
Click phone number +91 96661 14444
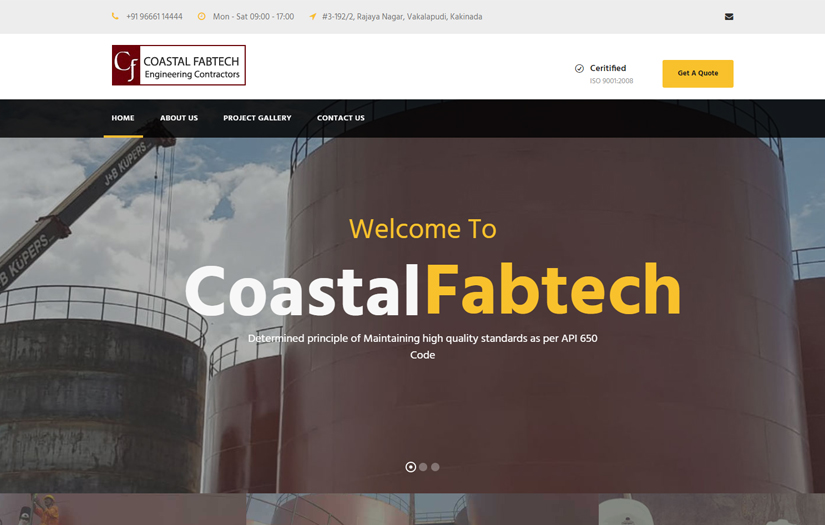pyautogui.click(x=154, y=17)
